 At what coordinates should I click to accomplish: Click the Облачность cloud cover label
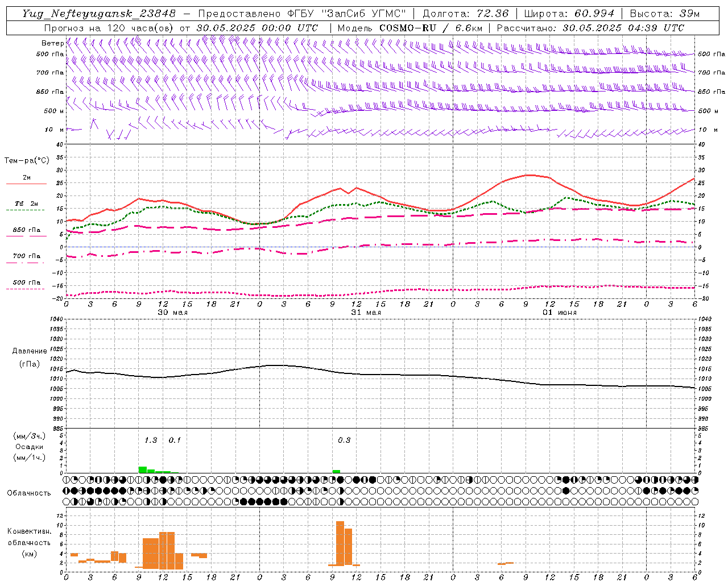(29, 493)
